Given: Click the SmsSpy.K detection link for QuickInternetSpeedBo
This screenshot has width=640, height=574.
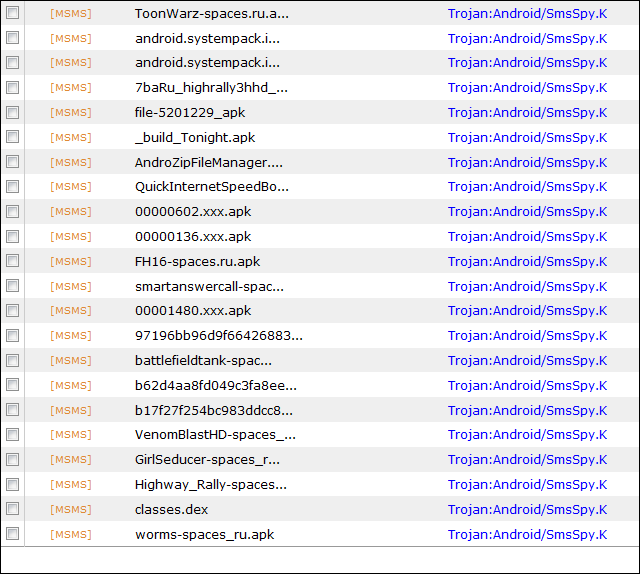Looking at the screenshot, I should [x=527, y=187].
